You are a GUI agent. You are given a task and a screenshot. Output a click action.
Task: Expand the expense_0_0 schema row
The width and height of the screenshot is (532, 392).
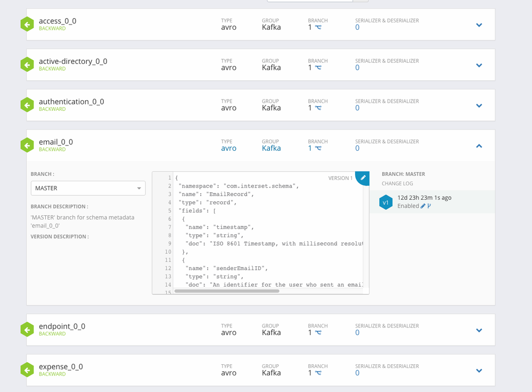coord(479,371)
